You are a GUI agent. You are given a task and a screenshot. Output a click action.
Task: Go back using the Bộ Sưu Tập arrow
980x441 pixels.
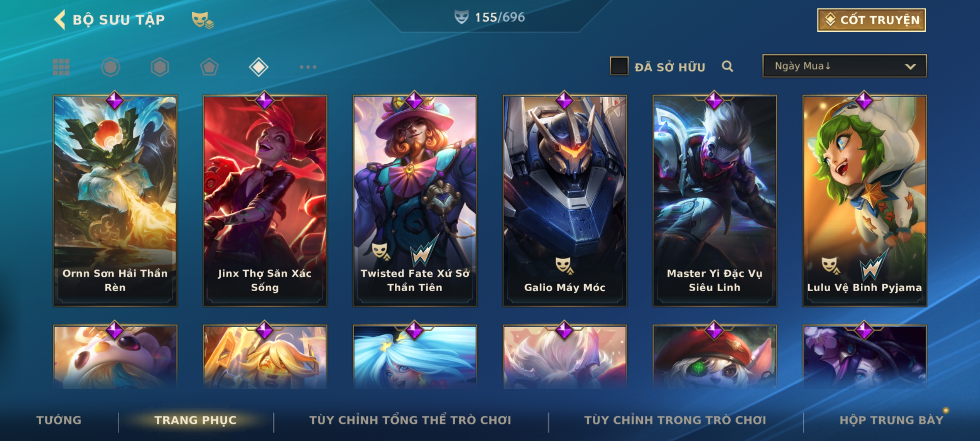60,20
